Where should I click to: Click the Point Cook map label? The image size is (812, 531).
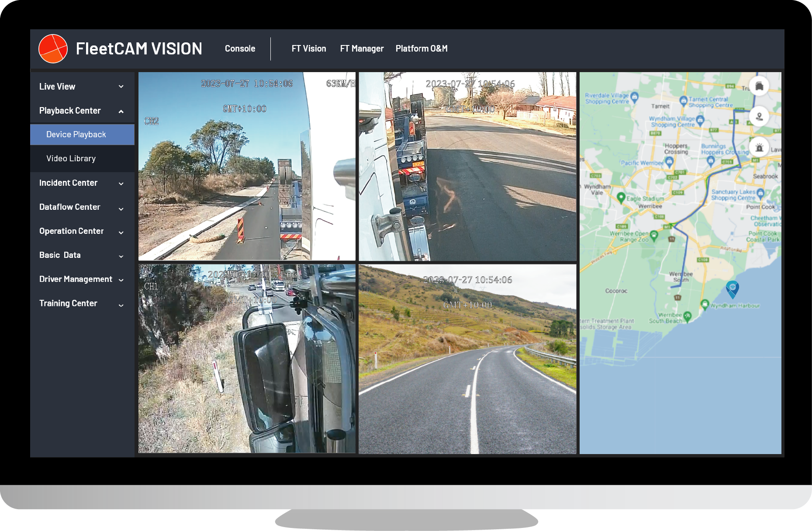760,207
